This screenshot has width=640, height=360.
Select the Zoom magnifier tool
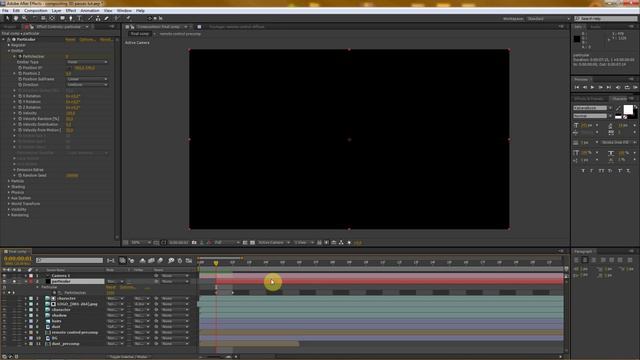(24, 18)
